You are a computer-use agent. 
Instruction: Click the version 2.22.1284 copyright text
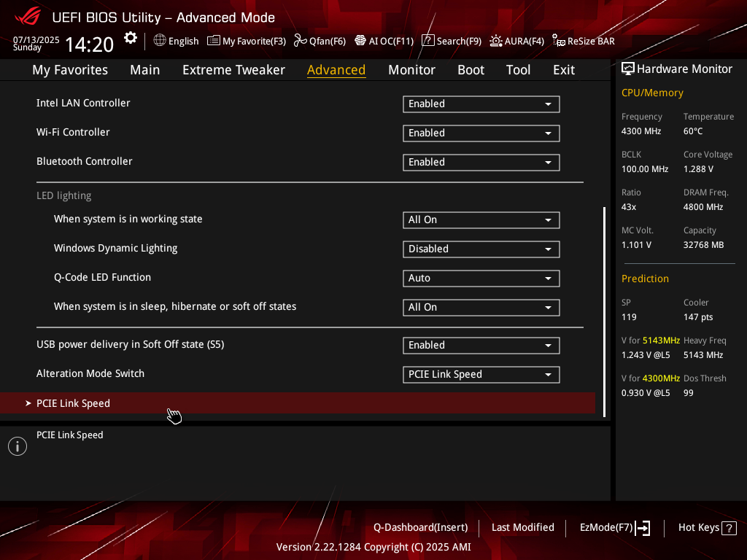pos(373,547)
